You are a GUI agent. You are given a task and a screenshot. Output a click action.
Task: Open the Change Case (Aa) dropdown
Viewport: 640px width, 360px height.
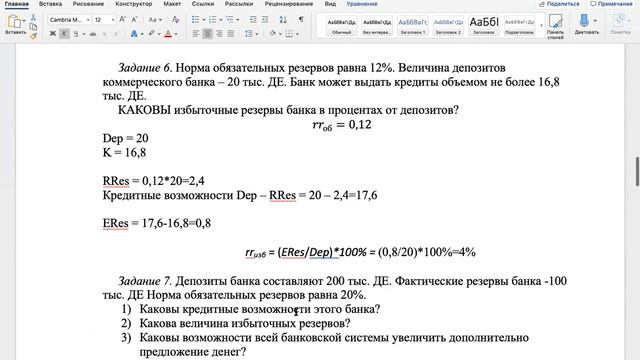point(155,20)
